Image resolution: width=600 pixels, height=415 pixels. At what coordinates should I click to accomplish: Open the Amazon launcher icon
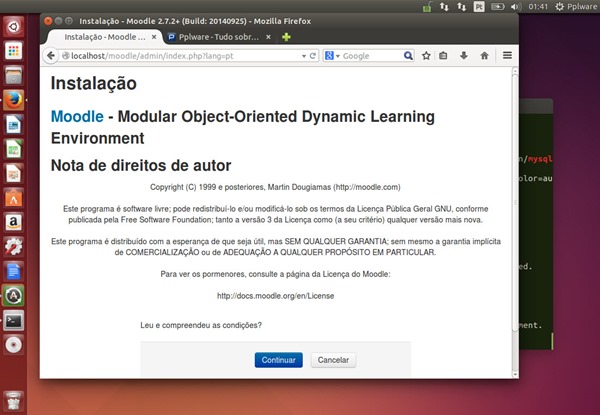point(14,222)
